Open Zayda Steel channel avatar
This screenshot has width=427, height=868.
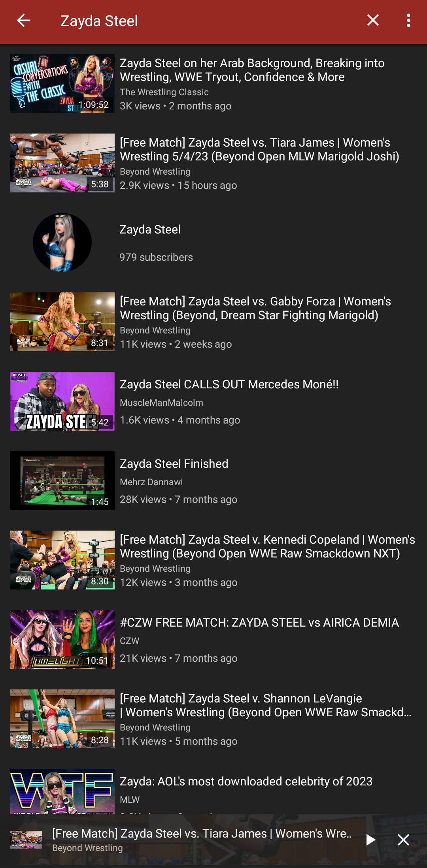pyautogui.click(x=62, y=242)
